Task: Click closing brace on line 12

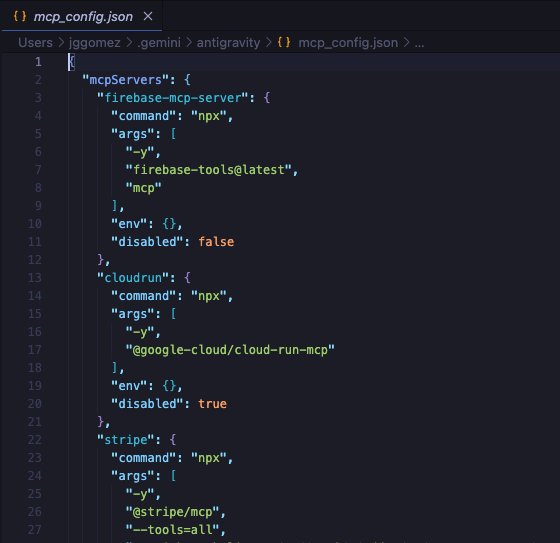Action: pyautogui.click(x=100, y=260)
